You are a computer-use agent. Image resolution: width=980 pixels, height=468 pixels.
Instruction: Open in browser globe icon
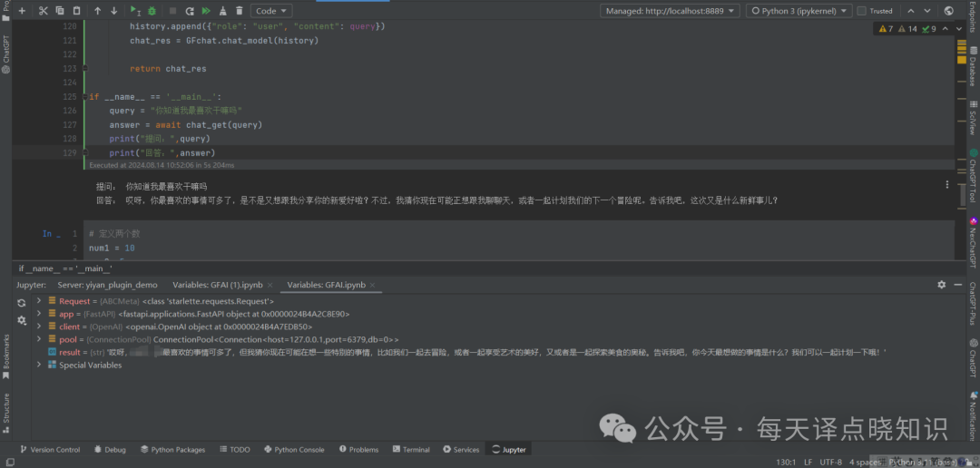949,11
